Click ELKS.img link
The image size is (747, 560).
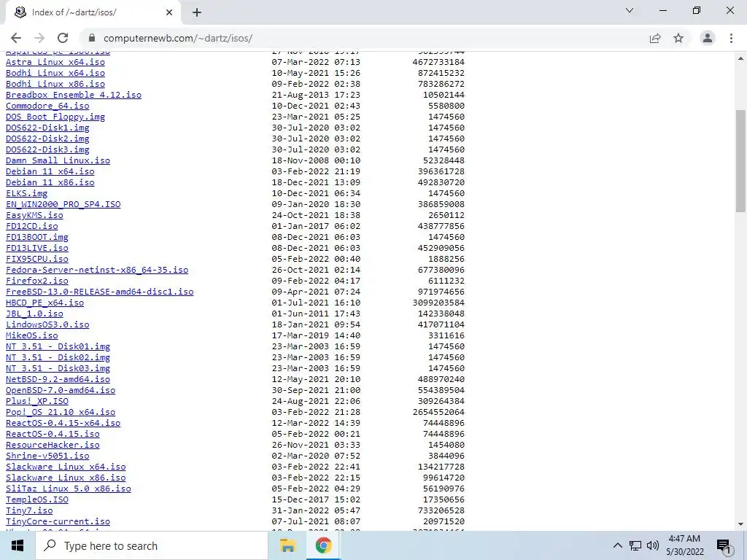(x=27, y=193)
